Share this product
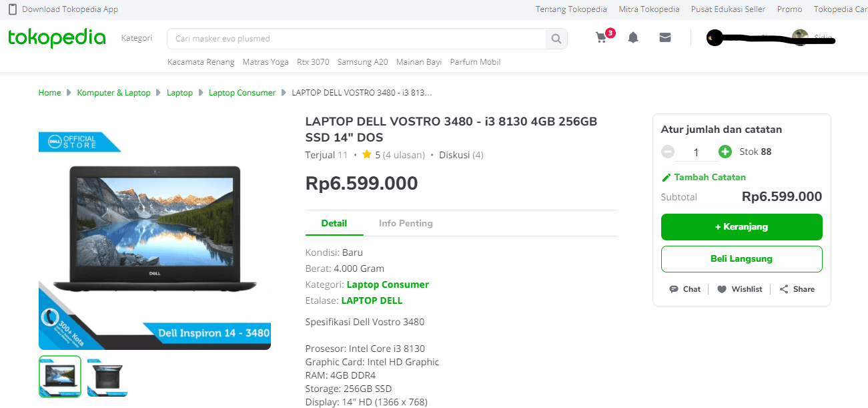Viewport: 868px width, 408px height. click(797, 289)
